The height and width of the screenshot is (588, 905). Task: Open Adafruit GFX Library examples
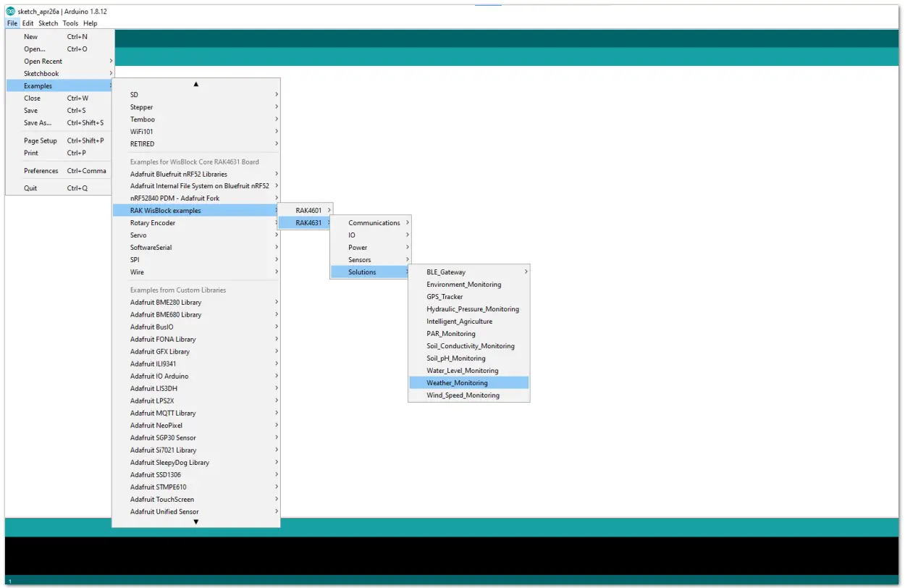pyautogui.click(x=195, y=352)
